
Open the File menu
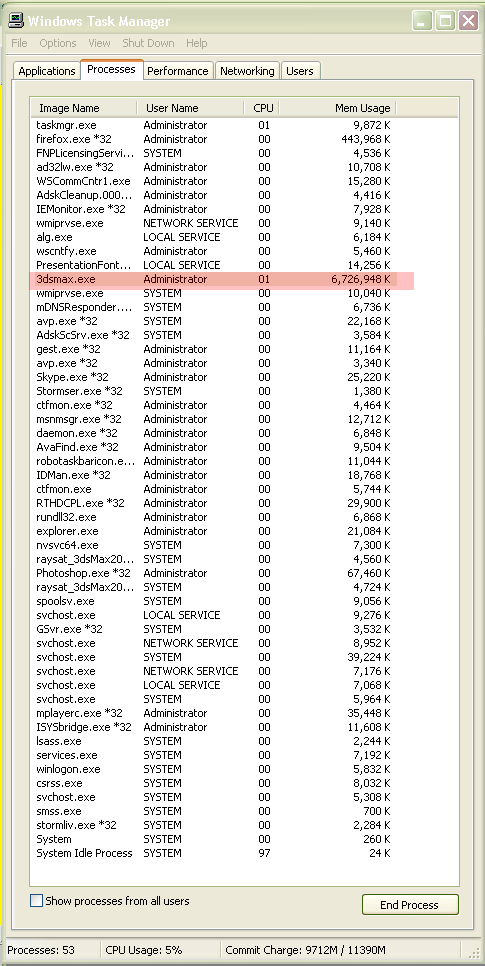(x=19, y=43)
